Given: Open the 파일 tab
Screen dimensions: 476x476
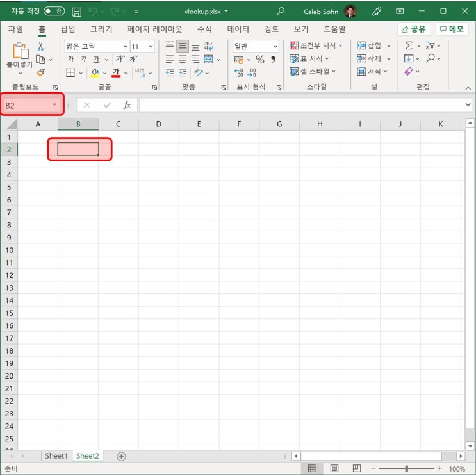Looking at the screenshot, I should [x=15, y=29].
